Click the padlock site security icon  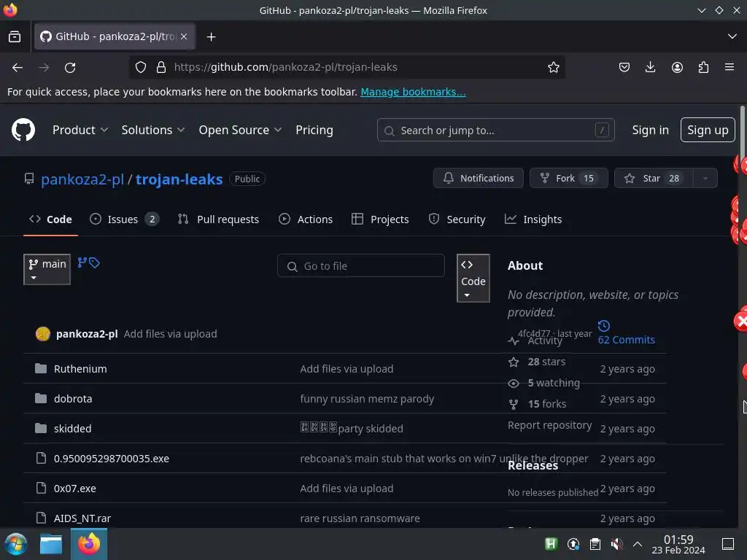pos(161,67)
